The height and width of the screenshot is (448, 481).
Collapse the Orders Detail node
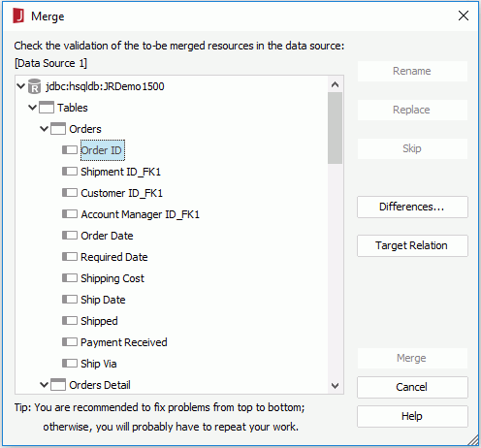44,385
